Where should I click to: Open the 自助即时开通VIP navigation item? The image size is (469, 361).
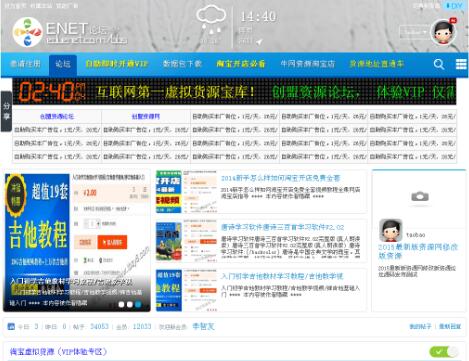[117, 64]
